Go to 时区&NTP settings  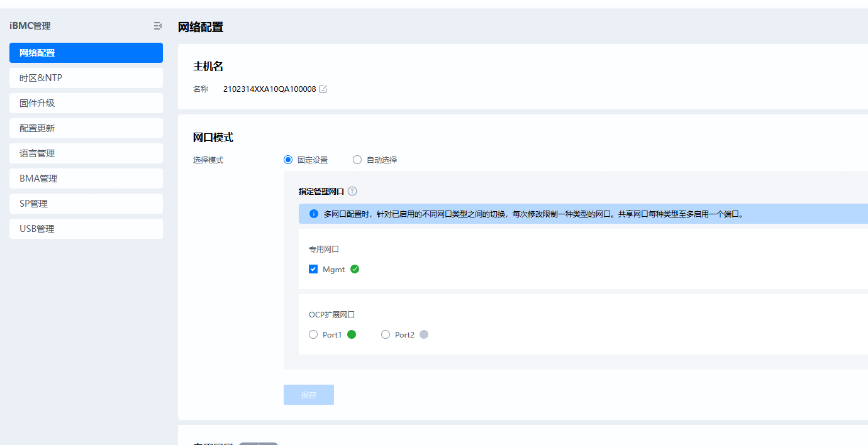coord(86,78)
